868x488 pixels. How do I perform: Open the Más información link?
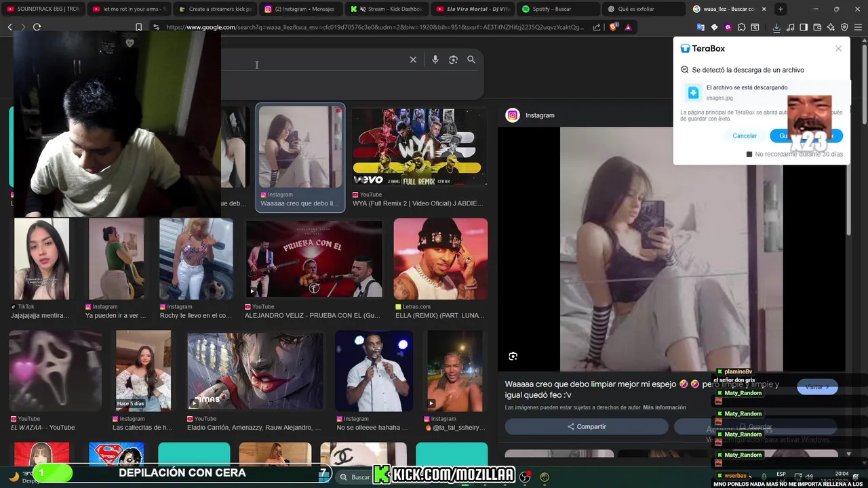(665, 407)
